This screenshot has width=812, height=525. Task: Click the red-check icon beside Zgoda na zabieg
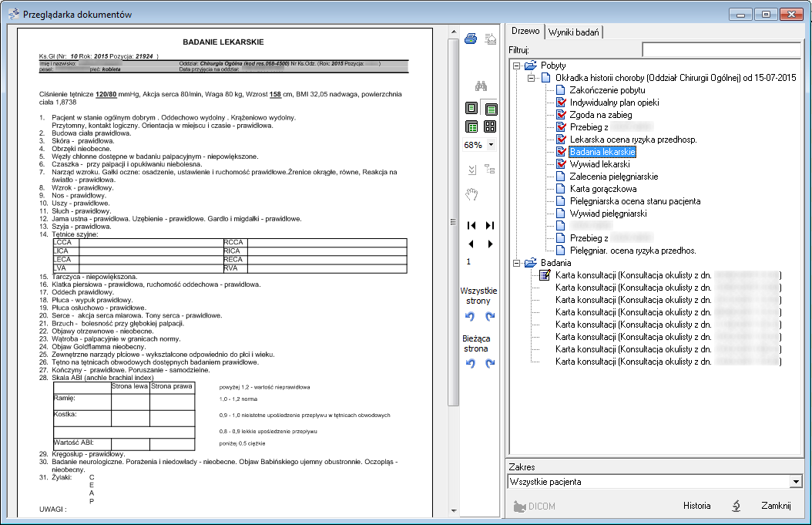561,115
